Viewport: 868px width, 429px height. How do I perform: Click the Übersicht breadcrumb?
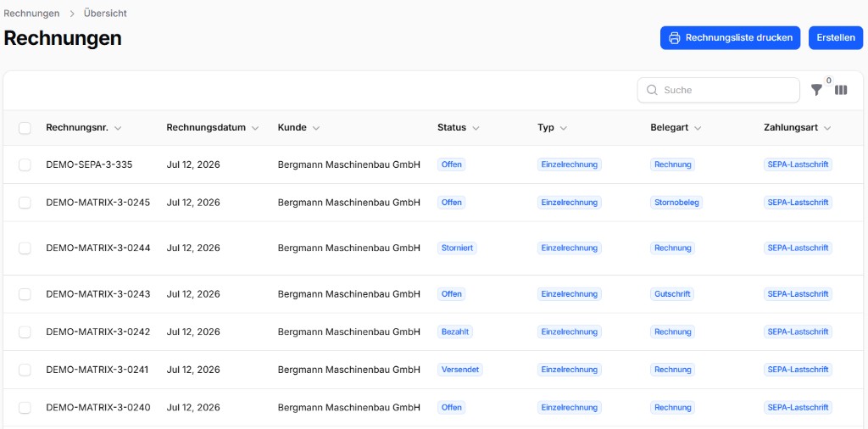point(105,14)
